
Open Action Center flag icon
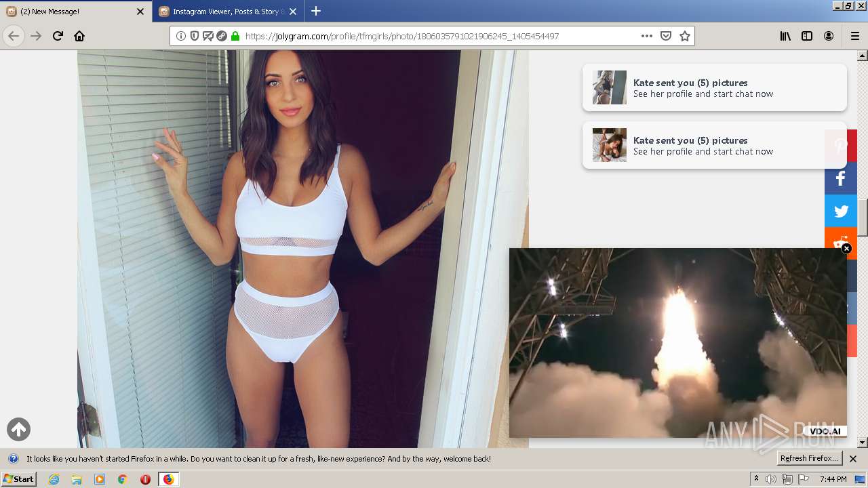pyautogui.click(x=804, y=479)
